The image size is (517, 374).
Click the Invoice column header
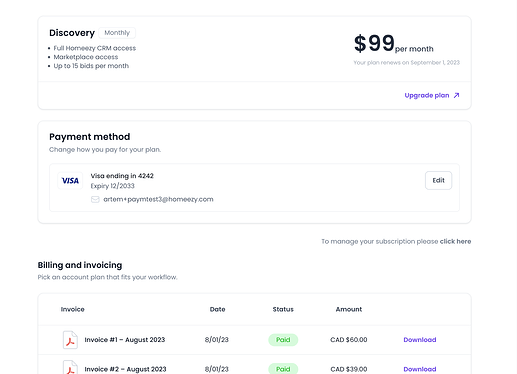pyautogui.click(x=72, y=309)
